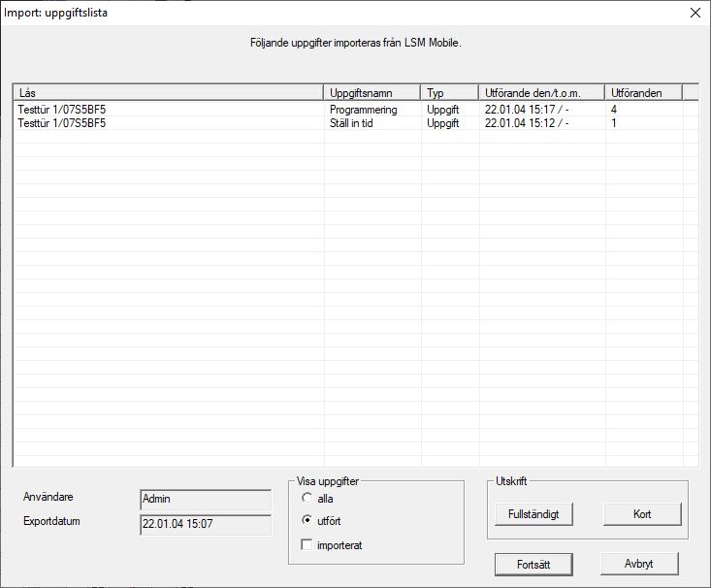Image resolution: width=711 pixels, height=588 pixels.
Task: Select the 'alla' radio button
Action: (307, 499)
